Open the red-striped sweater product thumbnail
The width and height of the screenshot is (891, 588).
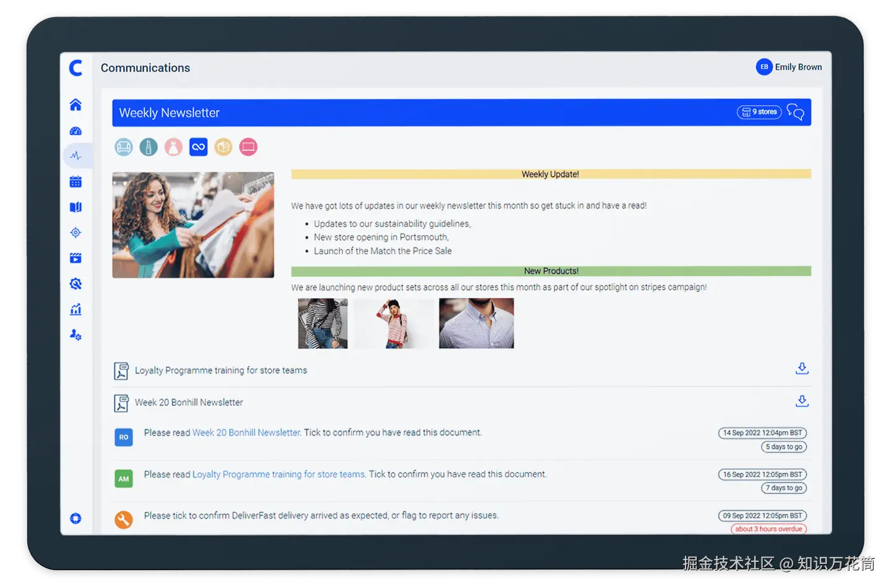[394, 323]
